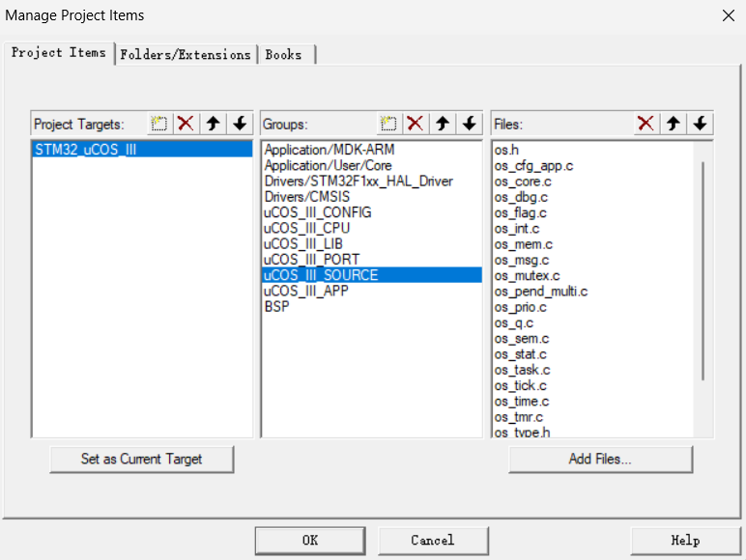Select the os_tmr.c file
Viewport: 746px width, 560px height.
pyautogui.click(x=592, y=416)
